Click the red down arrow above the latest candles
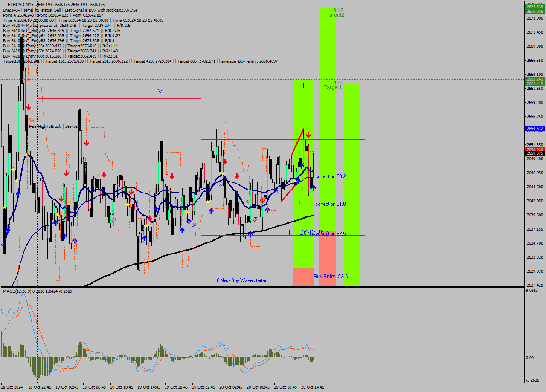This screenshot has width=546, height=392. 308,135
